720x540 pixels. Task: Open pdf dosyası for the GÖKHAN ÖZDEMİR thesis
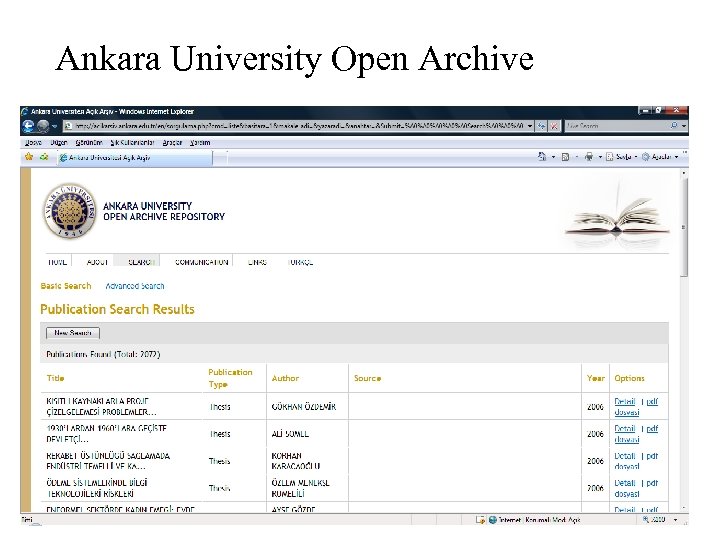[x=636, y=407]
